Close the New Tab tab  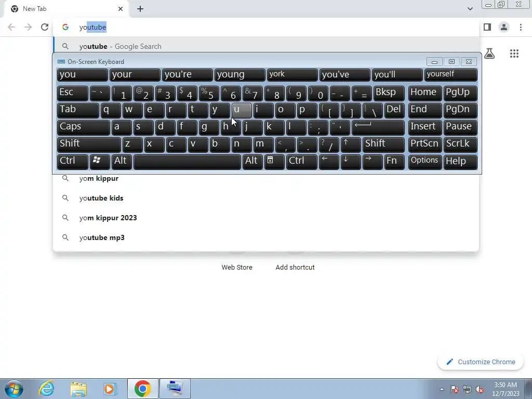click(121, 9)
